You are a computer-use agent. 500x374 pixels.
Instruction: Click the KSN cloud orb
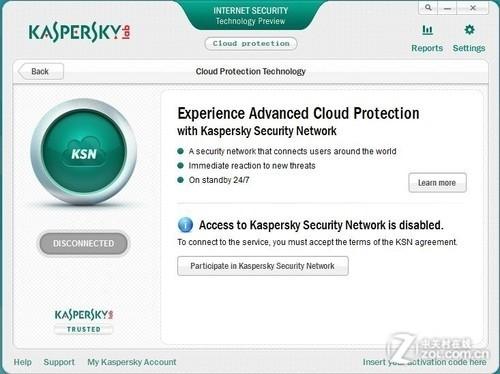(x=84, y=151)
